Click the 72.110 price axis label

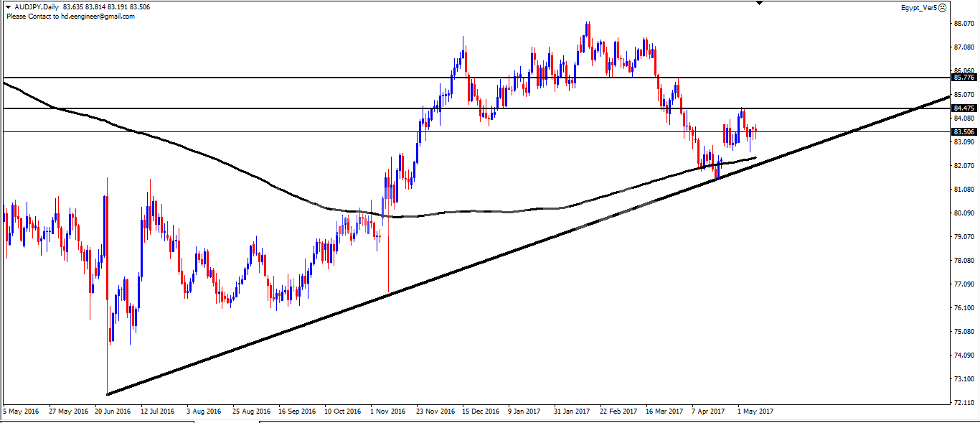(x=964, y=403)
